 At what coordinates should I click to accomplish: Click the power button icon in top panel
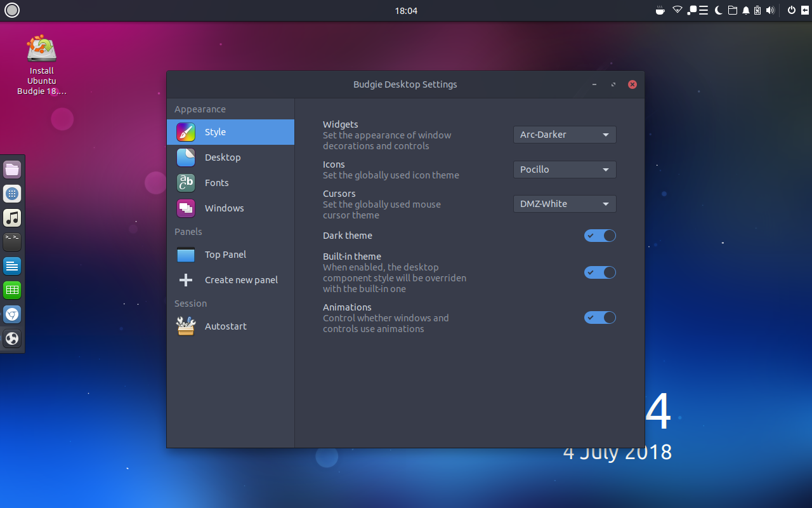[x=792, y=10]
